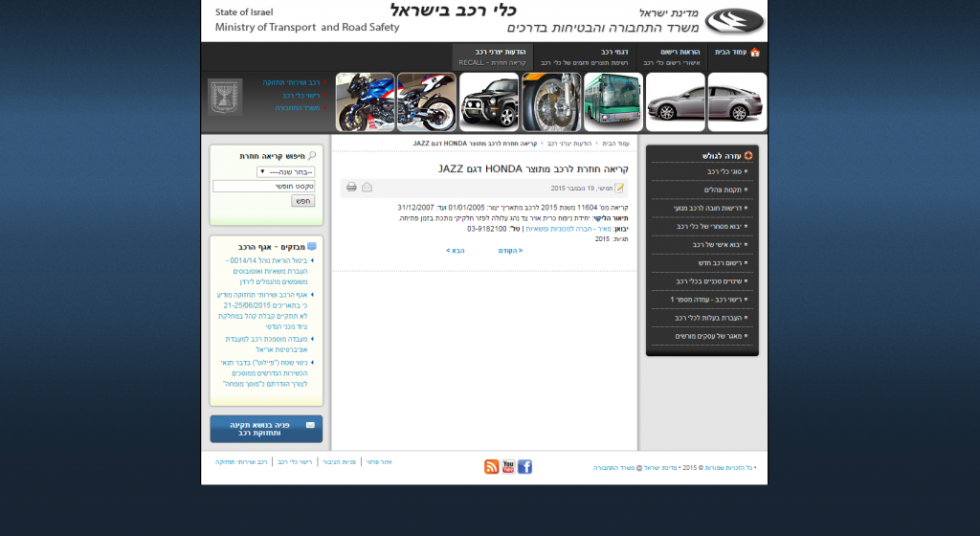
Task: Select the silver sedan front thumbnail
Action: click(675, 101)
